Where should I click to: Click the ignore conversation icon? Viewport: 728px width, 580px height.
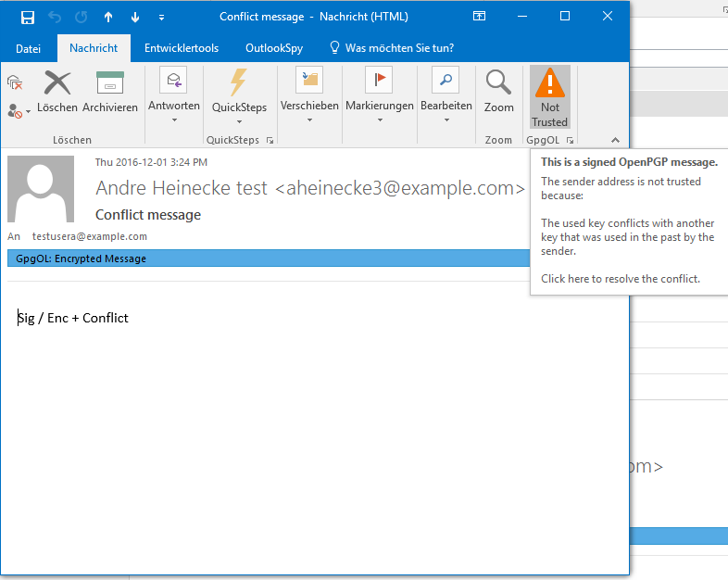click(x=15, y=82)
